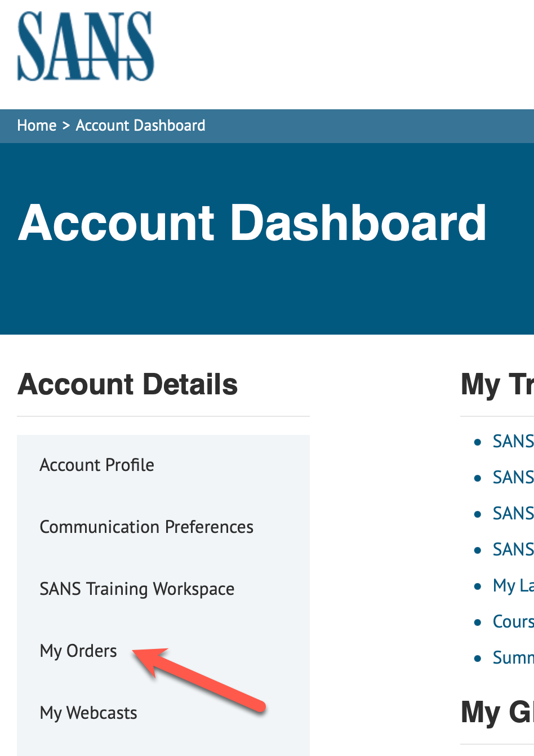Open Communication Preferences

(x=146, y=527)
